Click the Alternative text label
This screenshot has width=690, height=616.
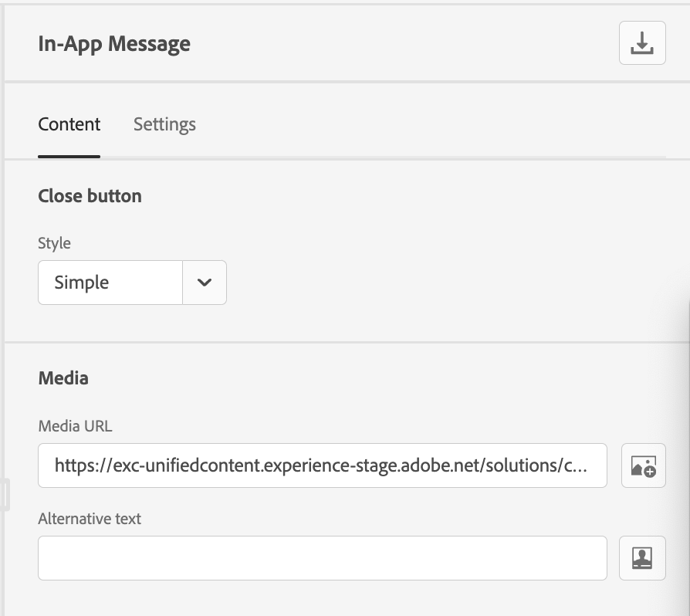(90, 518)
